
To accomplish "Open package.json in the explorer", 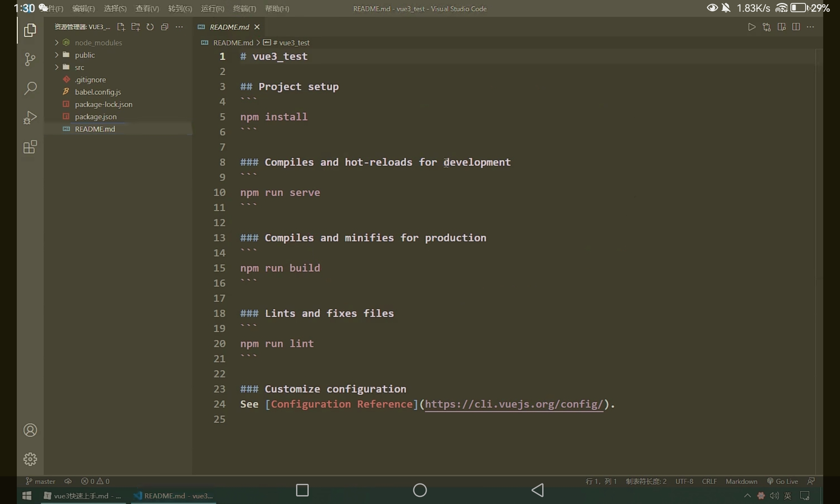I will pos(96,116).
